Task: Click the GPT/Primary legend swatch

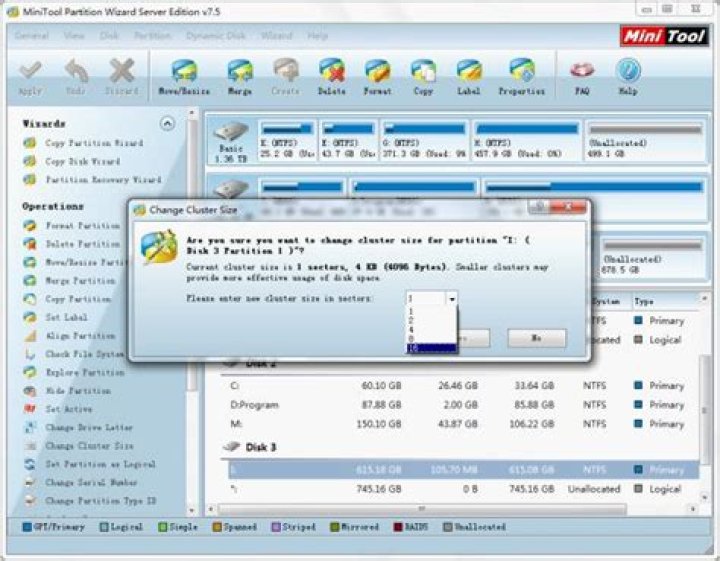Action: pyautogui.click(x=27, y=527)
